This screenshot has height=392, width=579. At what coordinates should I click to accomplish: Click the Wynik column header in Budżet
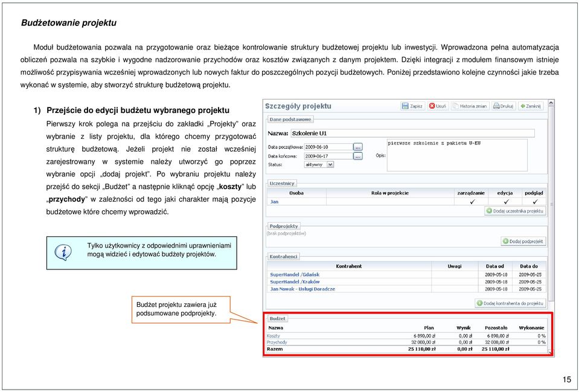click(x=464, y=328)
